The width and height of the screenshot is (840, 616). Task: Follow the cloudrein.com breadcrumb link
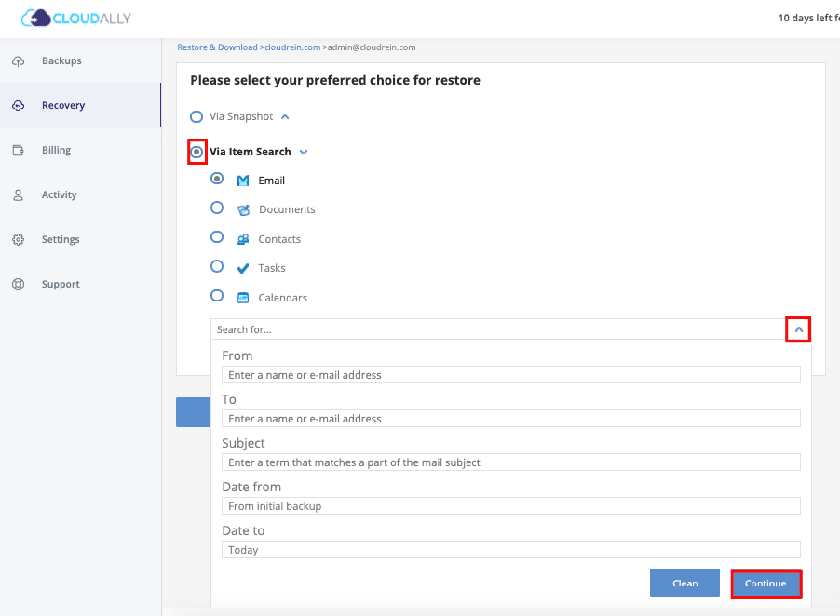pos(292,47)
